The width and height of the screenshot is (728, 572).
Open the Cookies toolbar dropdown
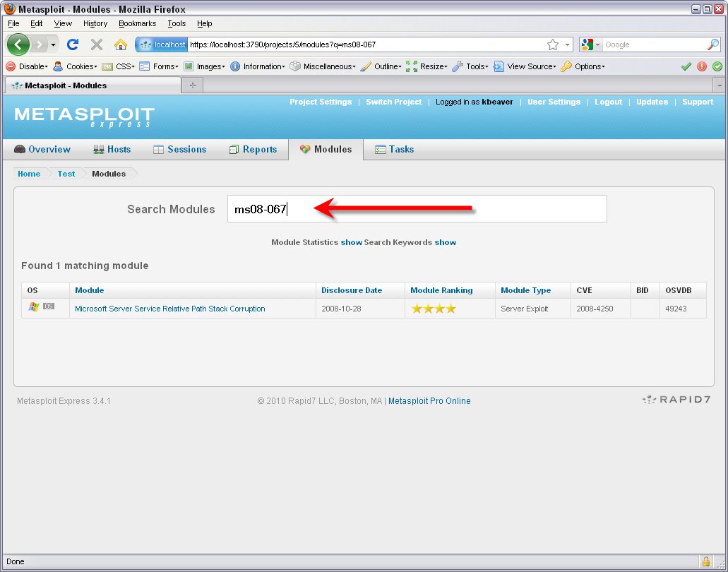(x=76, y=66)
